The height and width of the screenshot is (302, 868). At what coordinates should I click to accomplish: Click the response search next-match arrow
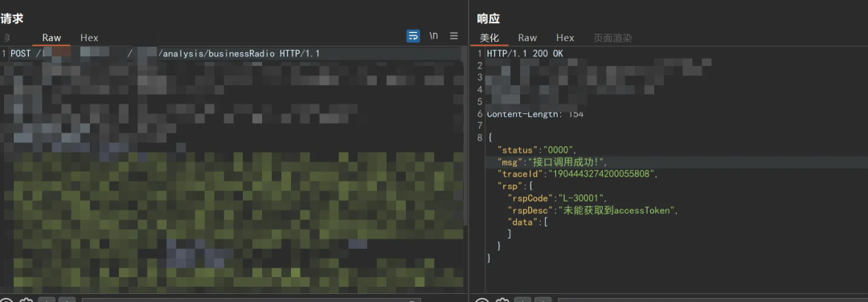tap(542, 300)
